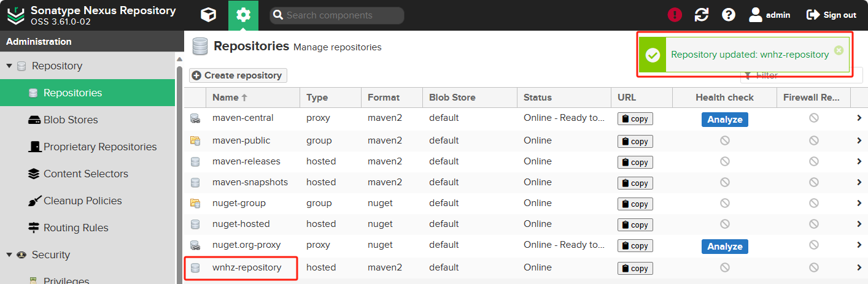Click the admin user account
This screenshot has height=284, width=868.
click(x=770, y=15)
